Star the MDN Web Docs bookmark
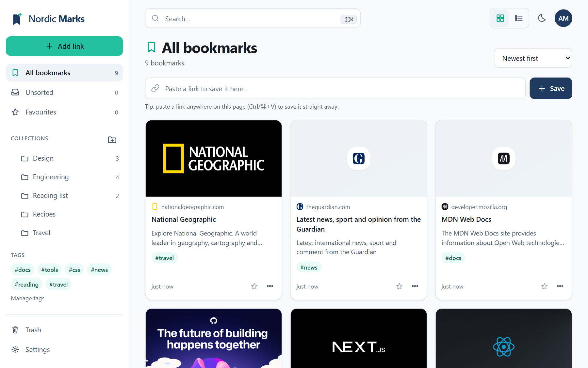588x368 pixels. (x=544, y=286)
